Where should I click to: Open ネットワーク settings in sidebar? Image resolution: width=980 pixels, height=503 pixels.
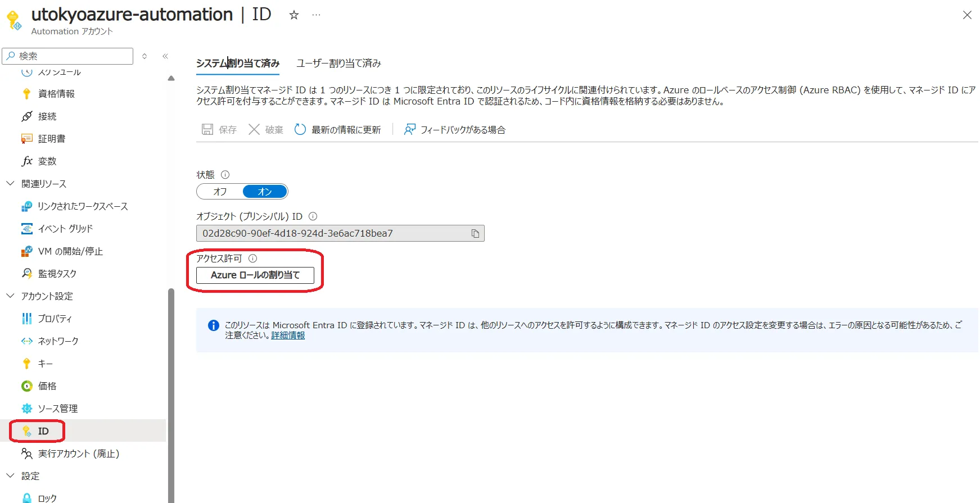tap(58, 341)
